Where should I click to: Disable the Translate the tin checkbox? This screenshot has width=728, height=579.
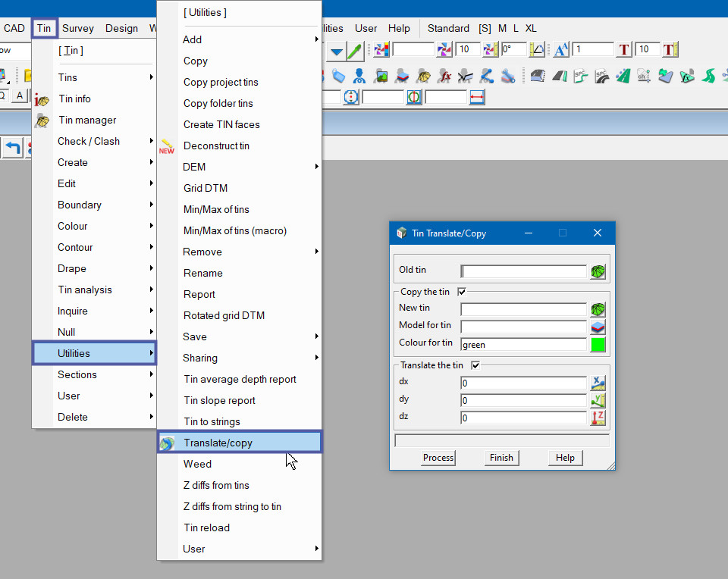click(475, 365)
